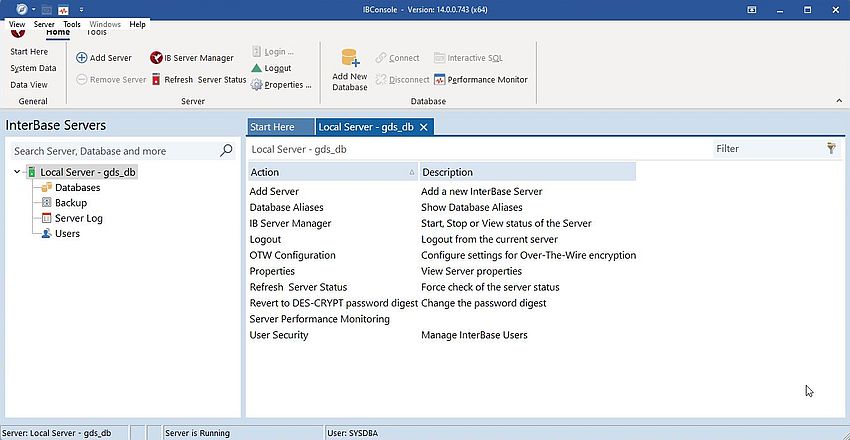
Task: Open Performance Monitor from the ribbon
Action: pos(481,80)
